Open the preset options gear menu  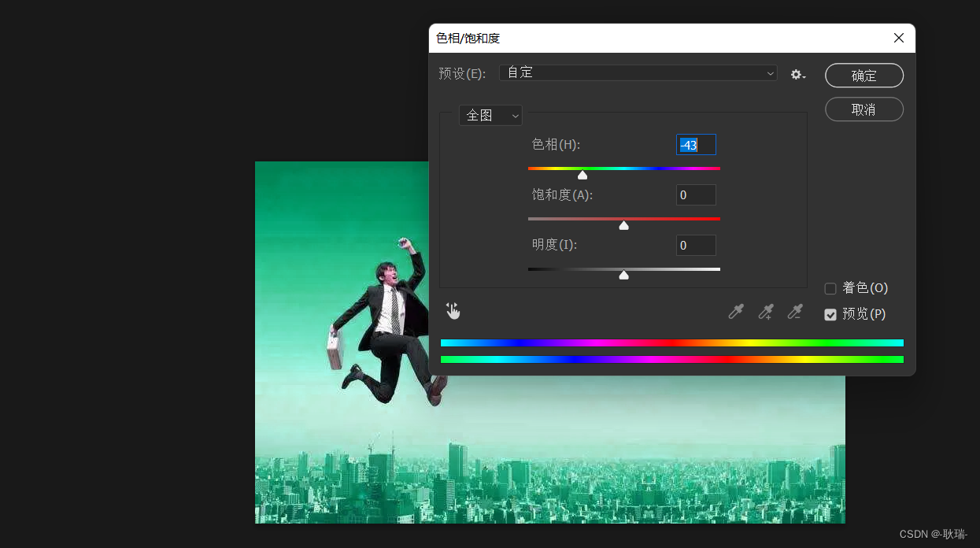click(797, 74)
